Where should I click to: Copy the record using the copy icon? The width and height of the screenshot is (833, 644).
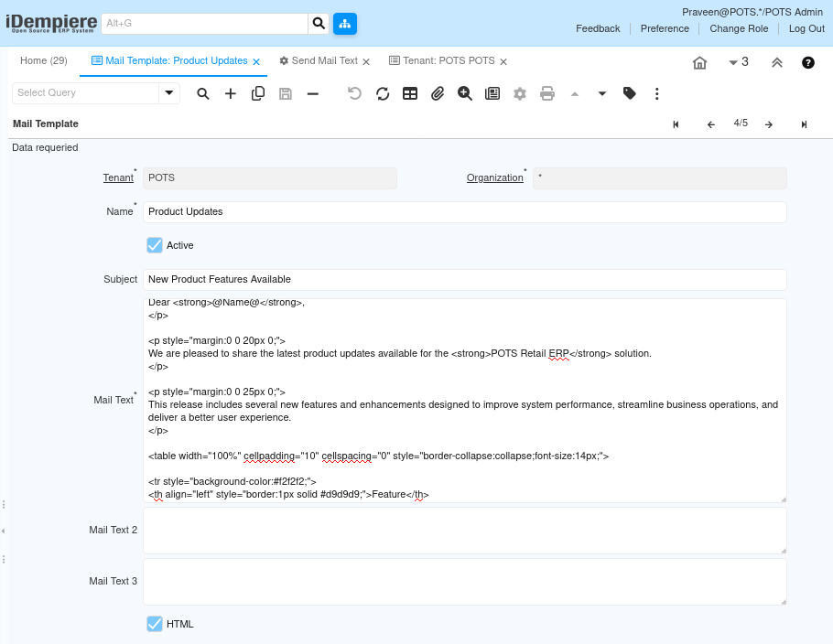(x=258, y=94)
